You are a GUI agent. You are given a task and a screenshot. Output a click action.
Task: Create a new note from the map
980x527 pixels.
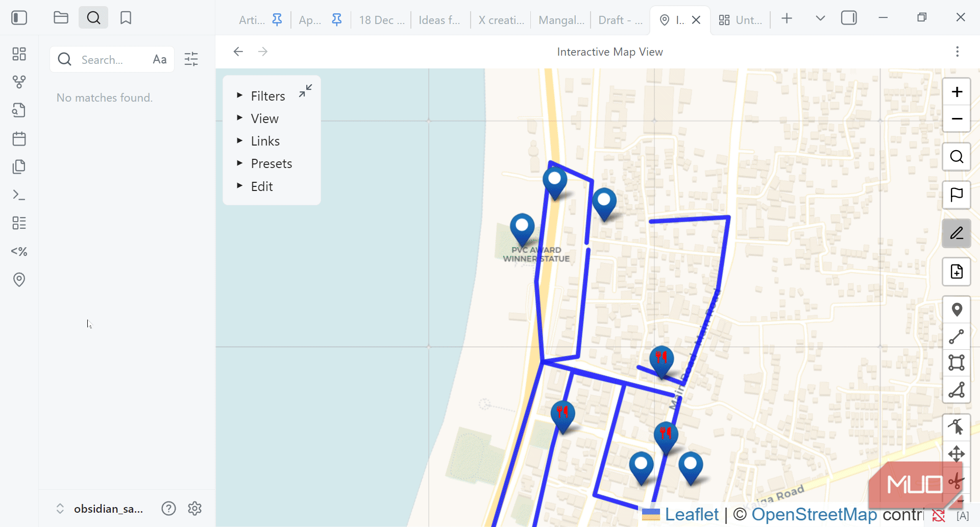click(957, 272)
